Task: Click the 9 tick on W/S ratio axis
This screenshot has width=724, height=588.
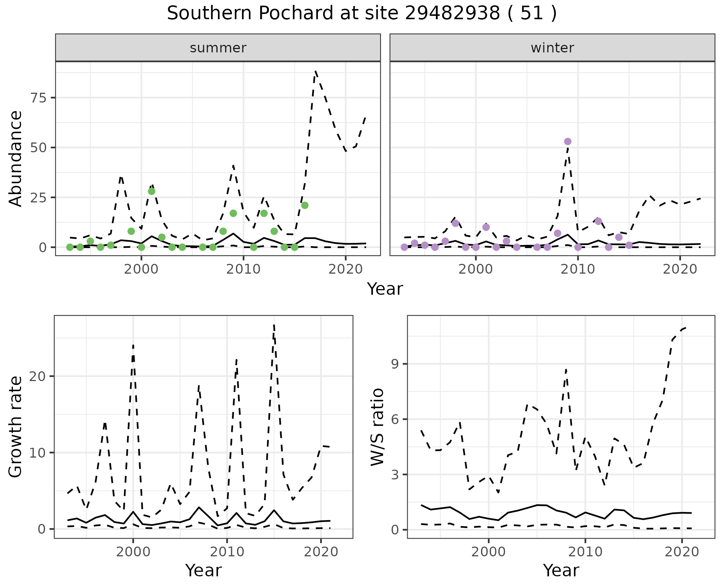Action: point(394,364)
